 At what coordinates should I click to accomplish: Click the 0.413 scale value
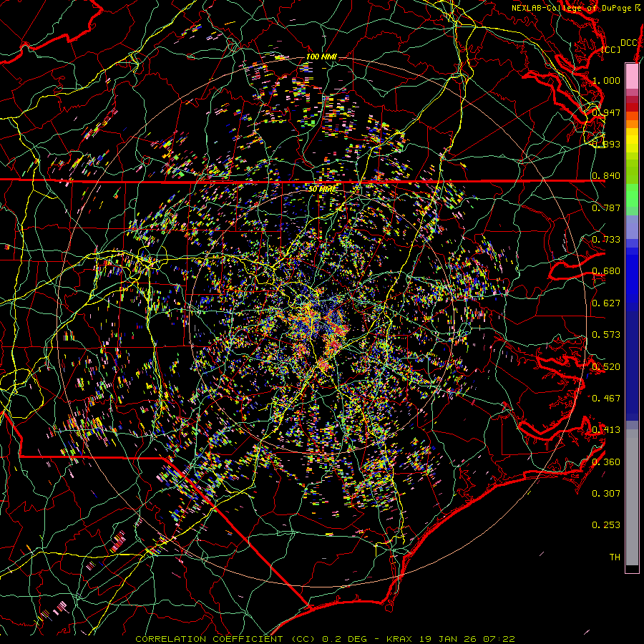tap(606, 430)
